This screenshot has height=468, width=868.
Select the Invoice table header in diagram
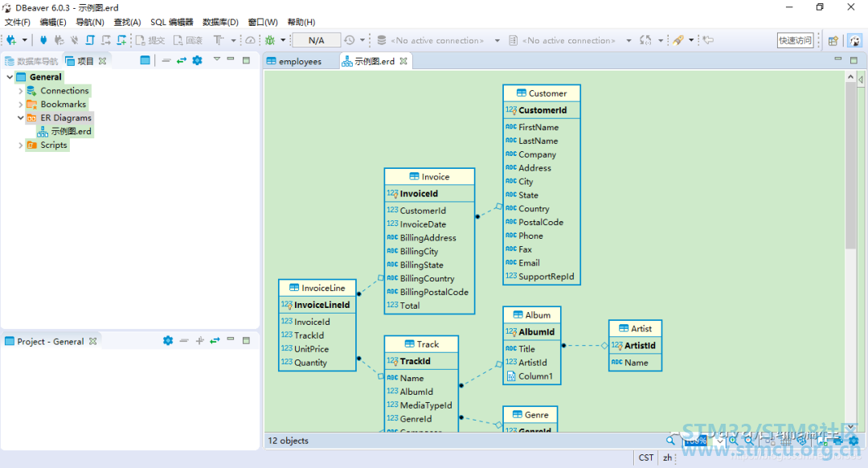pyautogui.click(x=429, y=177)
